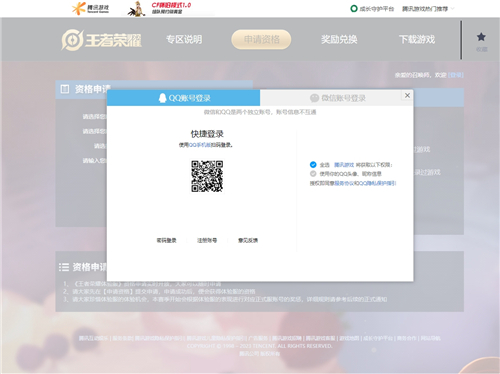Click 快捷登录 heading text
500x374 pixels.
[x=207, y=134]
